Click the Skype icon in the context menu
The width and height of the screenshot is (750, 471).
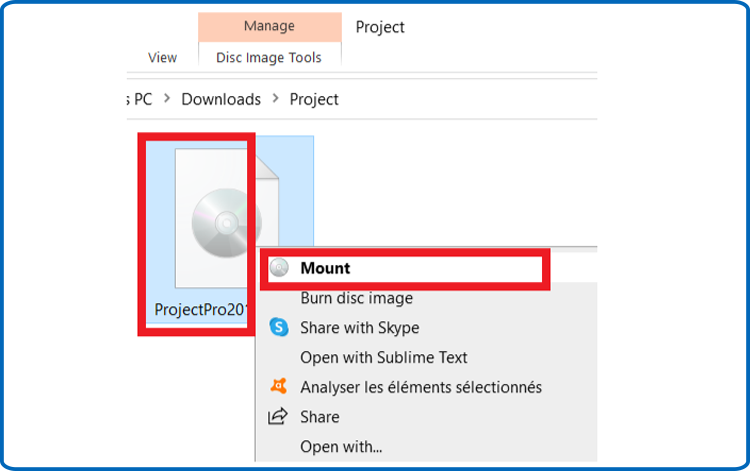[279, 328]
